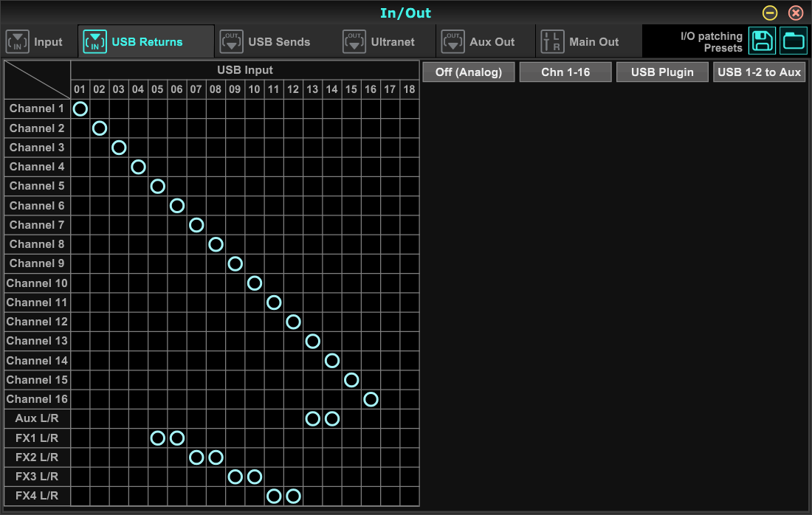Click the I/O patching Presets label
The image size is (812, 515).
click(x=711, y=42)
